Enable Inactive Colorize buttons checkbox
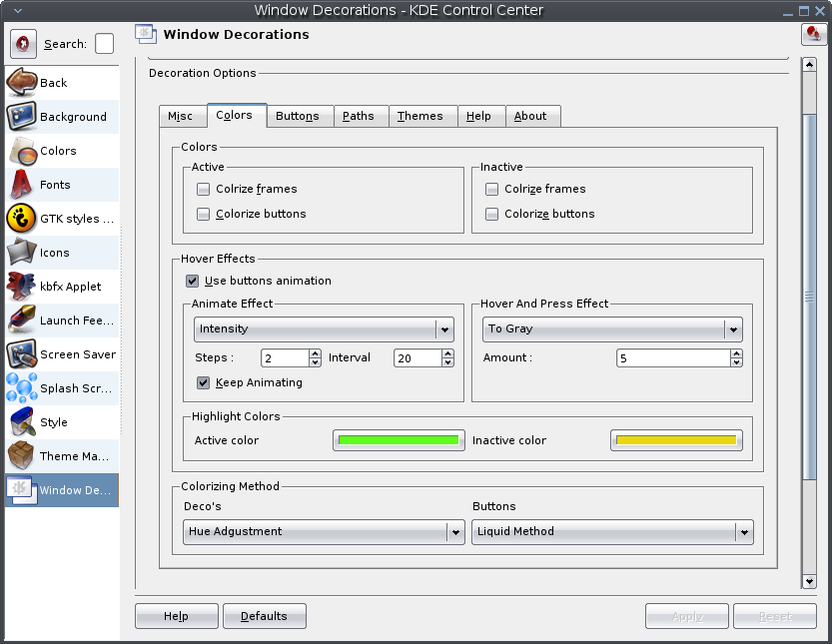 (491, 214)
